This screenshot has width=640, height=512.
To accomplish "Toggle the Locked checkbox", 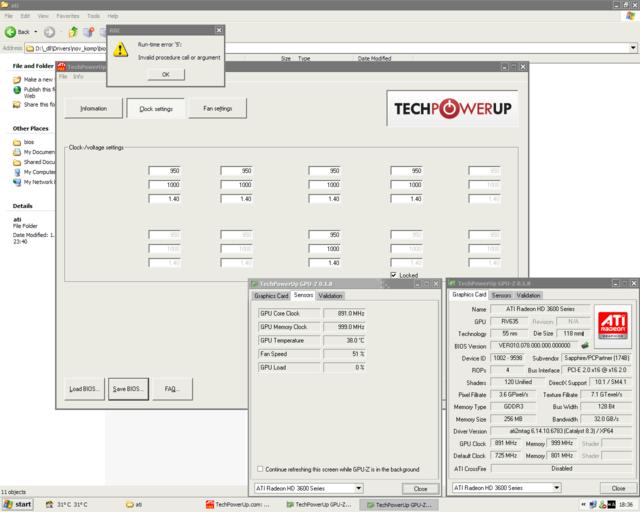I will pos(393,275).
